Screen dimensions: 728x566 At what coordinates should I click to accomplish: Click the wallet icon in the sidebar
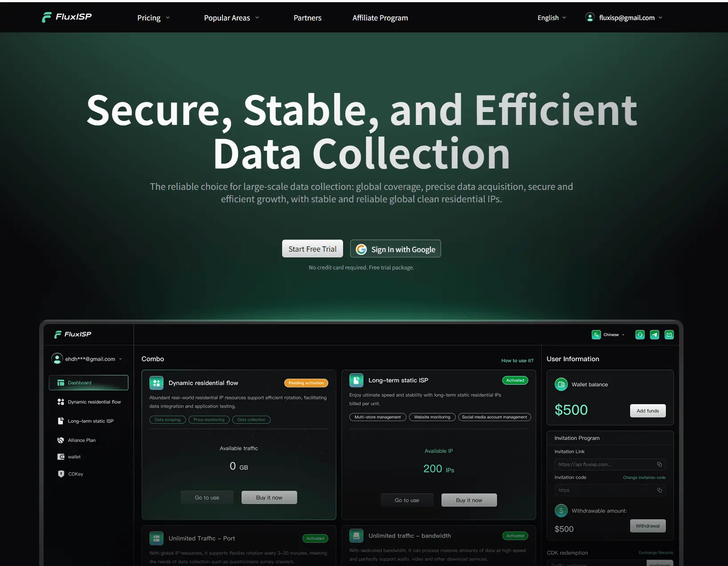coord(61,457)
